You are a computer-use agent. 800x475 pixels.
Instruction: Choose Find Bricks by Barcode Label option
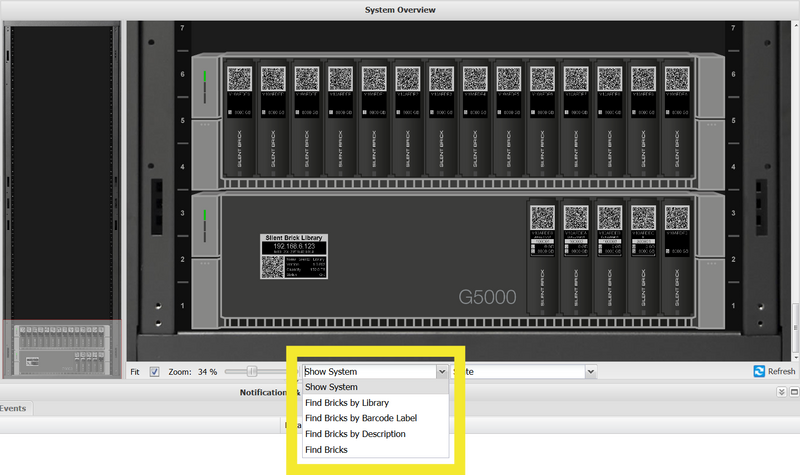point(360,418)
